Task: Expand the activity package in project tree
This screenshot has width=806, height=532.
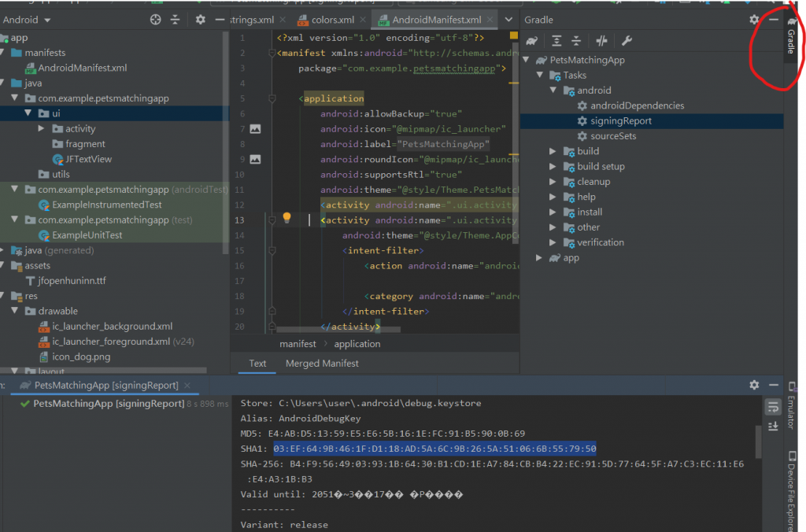Action: point(41,128)
